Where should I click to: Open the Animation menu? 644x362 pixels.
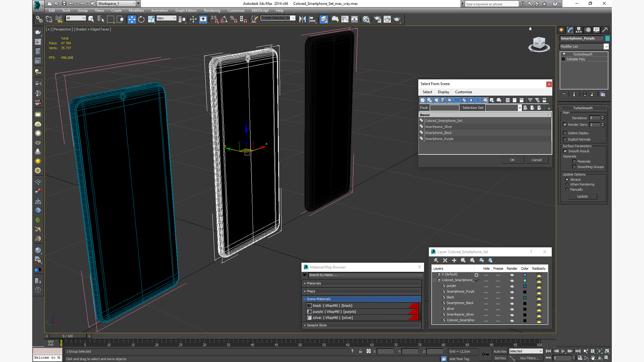[x=159, y=10]
